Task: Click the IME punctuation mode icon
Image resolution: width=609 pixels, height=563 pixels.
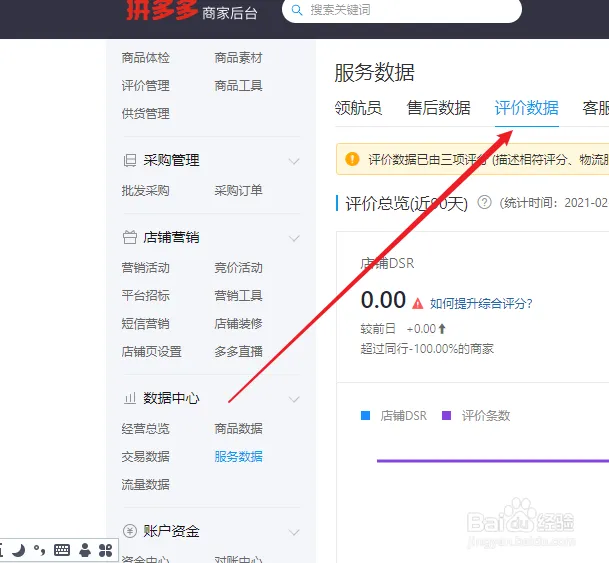Action: coord(40,550)
